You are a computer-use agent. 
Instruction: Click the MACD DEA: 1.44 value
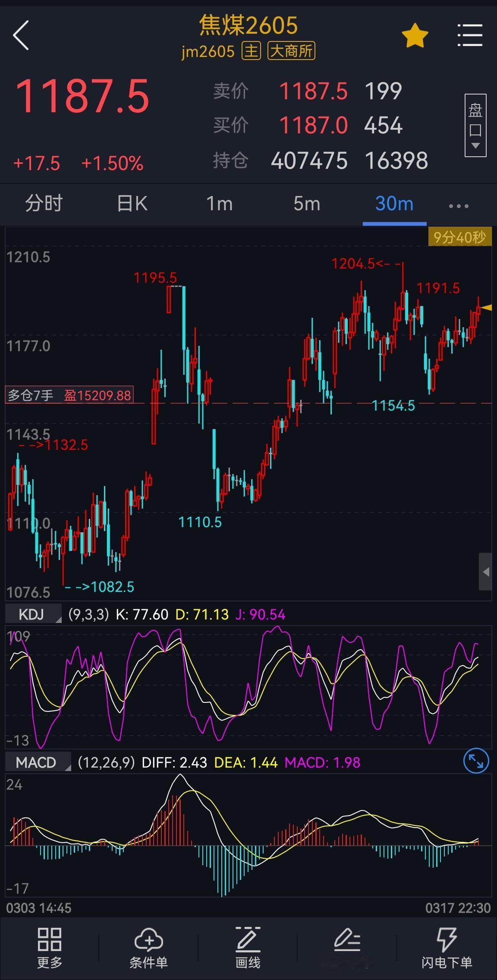pos(246,762)
